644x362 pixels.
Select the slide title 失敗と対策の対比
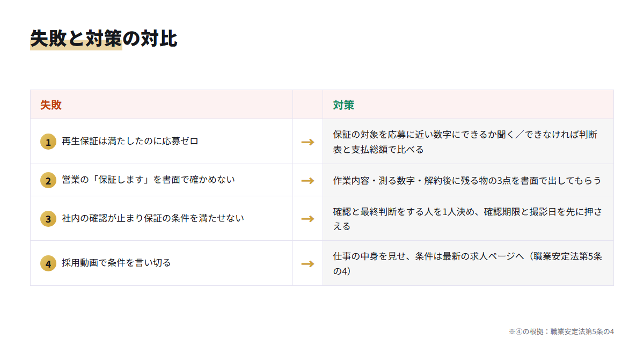[x=104, y=39]
